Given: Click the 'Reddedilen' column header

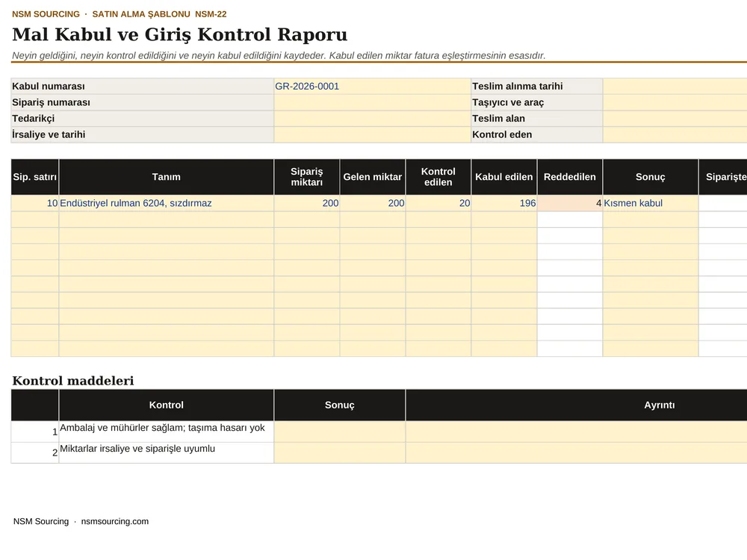Looking at the screenshot, I should 570,177.
